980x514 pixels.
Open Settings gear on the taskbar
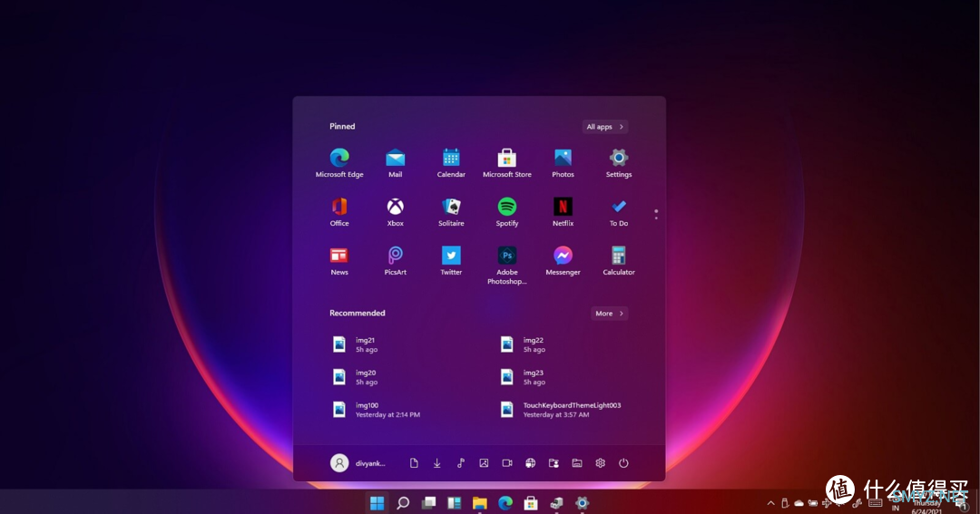click(x=582, y=503)
